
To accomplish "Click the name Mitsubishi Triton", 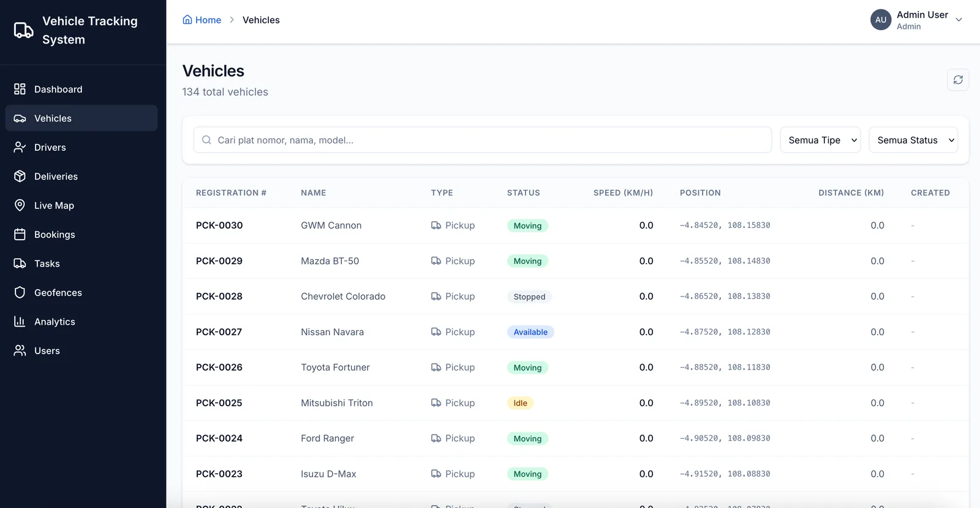I will click(x=337, y=403).
